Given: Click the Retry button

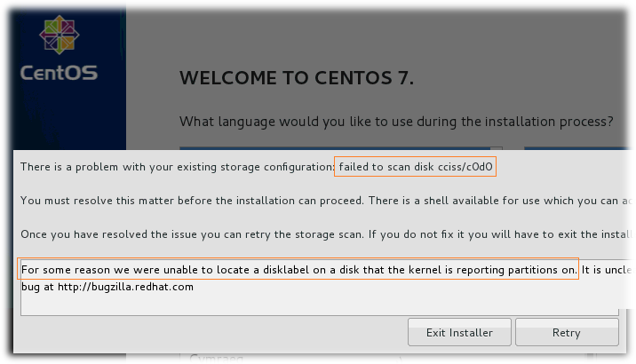Looking at the screenshot, I should click(x=567, y=332).
